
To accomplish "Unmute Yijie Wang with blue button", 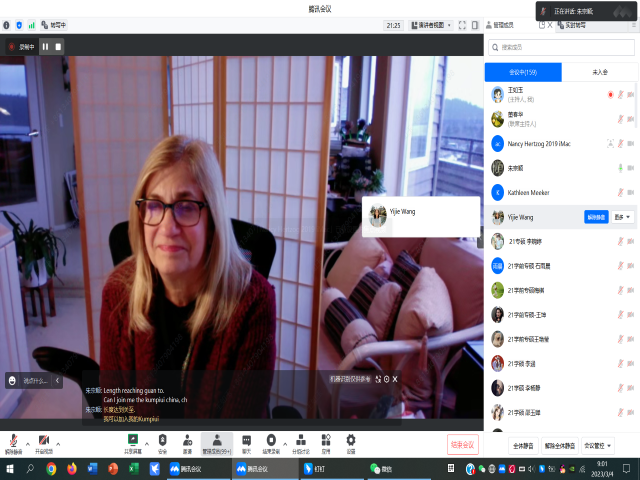I will (x=596, y=217).
